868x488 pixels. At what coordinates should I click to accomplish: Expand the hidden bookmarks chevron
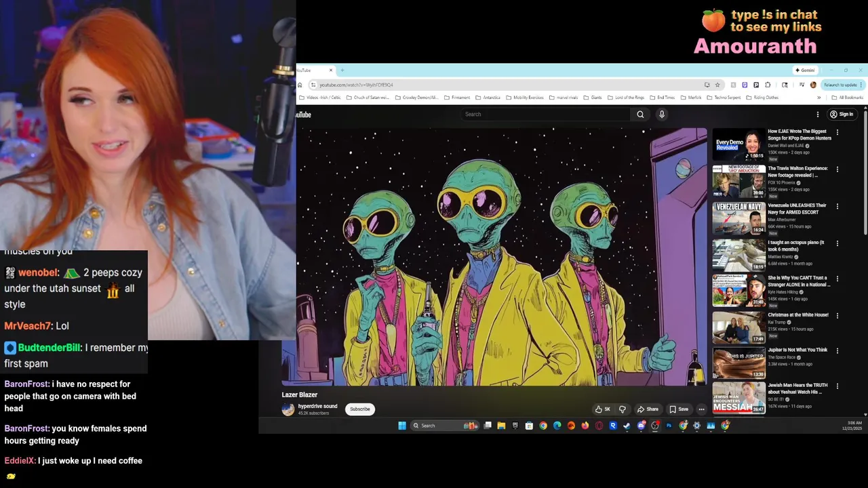819,98
